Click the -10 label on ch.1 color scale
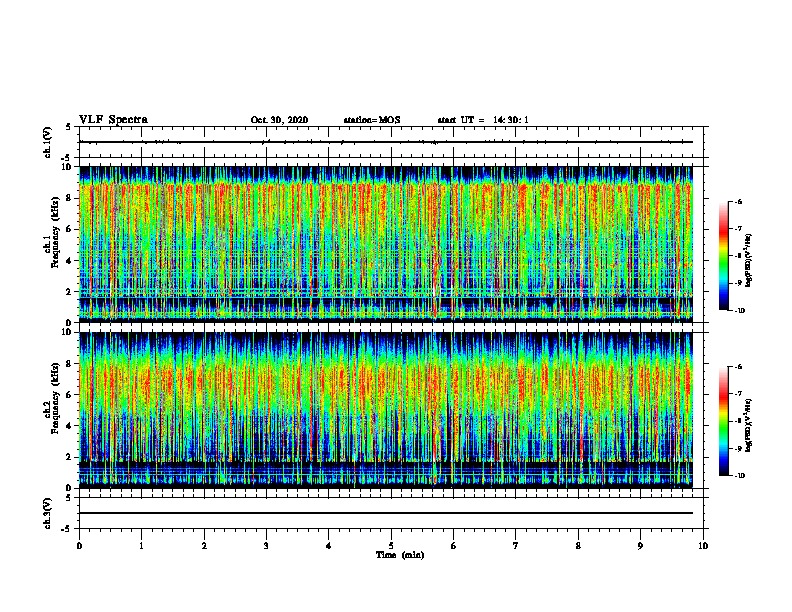792x612 pixels. [x=740, y=310]
